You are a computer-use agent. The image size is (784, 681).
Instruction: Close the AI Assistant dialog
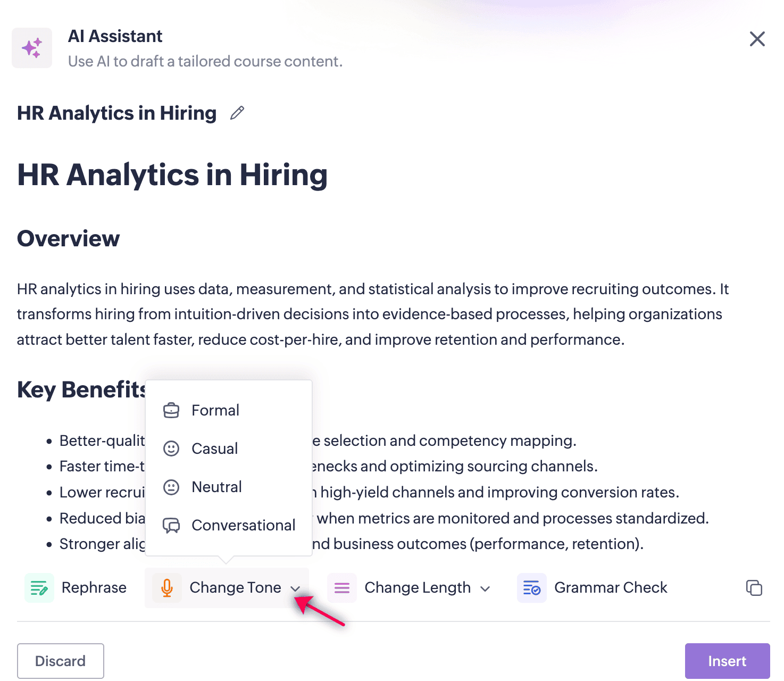[x=757, y=39]
